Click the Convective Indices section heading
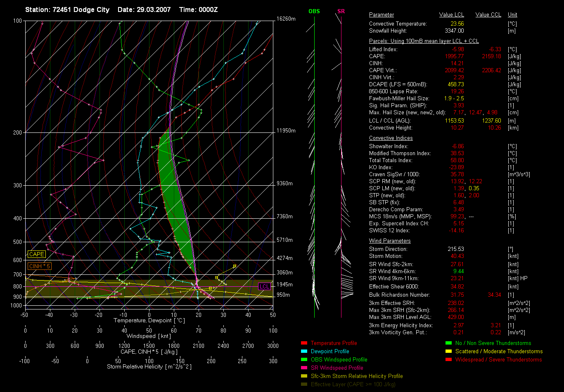The image size is (564, 392). click(391, 138)
